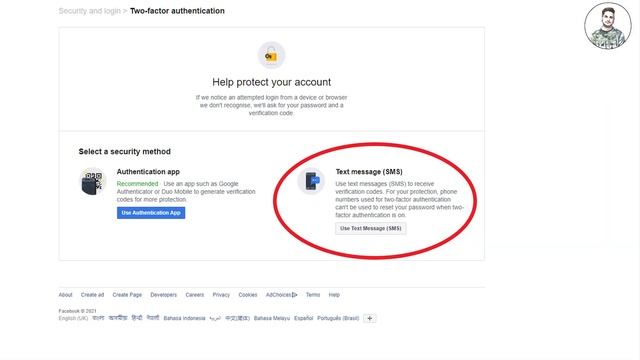
Task: Open the Create ad footer link
Action: click(92, 295)
